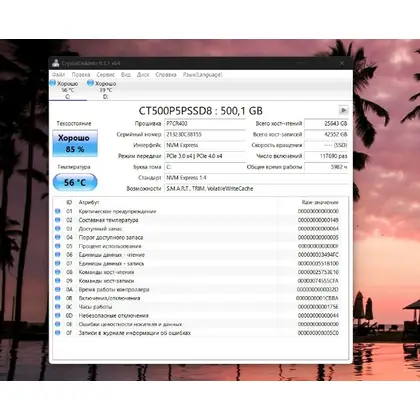Switch to the D: disk tab
The height and width of the screenshot is (420, 420).
coord(105,90)
